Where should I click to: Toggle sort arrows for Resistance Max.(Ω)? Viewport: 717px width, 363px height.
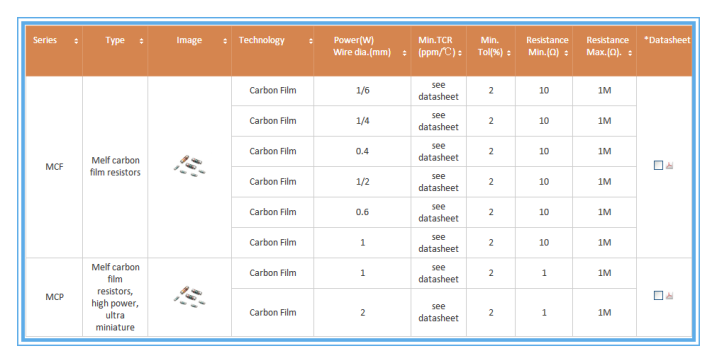tap(630, 53)
